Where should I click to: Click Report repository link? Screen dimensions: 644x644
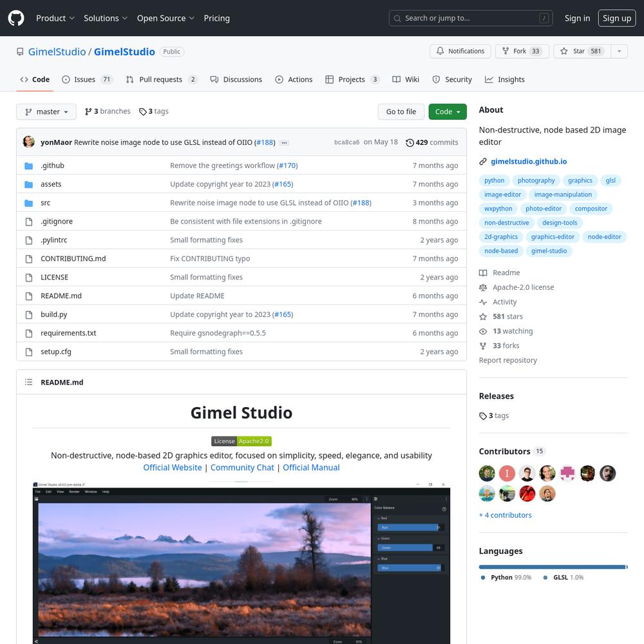click(507, 360)
